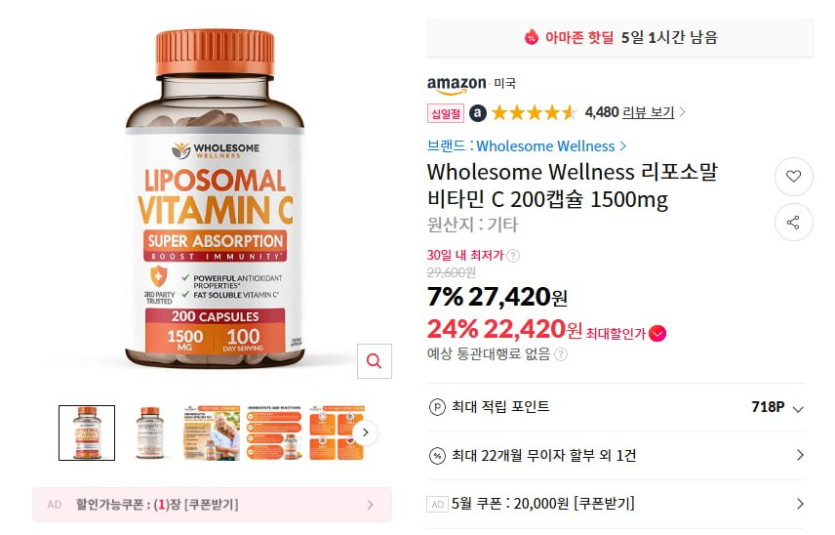Open the 5월 쿠폰 20,000원 row arrow
Image resolution: width=835 pixels, height=535 pixels.
(x=800, y=504)
